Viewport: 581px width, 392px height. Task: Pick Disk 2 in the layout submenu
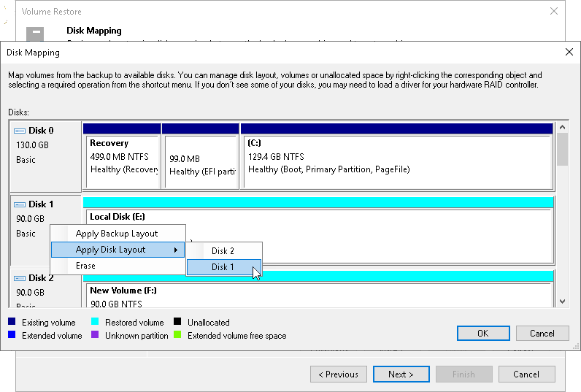tap(224, 251)
